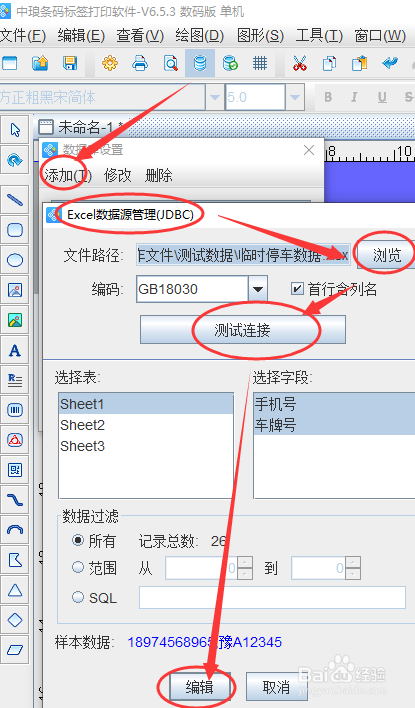This screenshot has width=415, height=708.
Task: Click the 浏览 browse button
Action: (x=387, y=256)
